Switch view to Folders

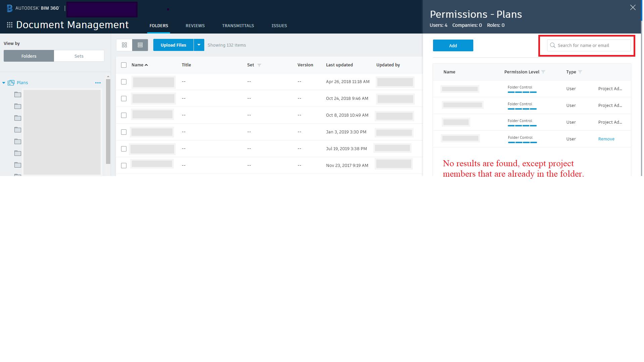click(29, 56)
